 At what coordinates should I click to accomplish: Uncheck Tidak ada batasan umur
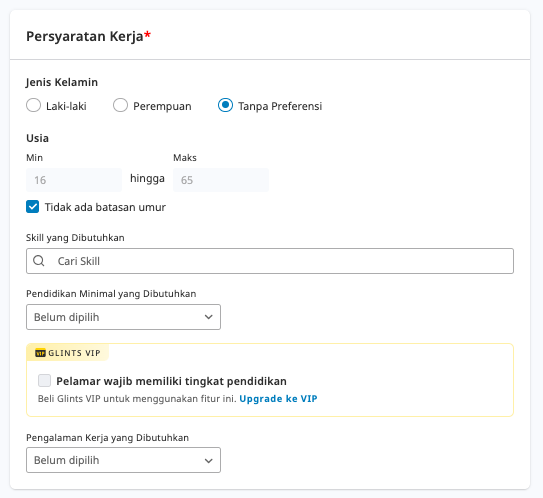pyautogui.click(x=33, y=207)
